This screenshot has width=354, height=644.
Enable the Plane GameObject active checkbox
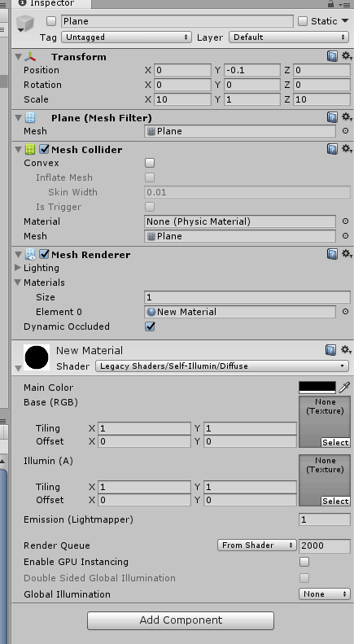[51, 21]
